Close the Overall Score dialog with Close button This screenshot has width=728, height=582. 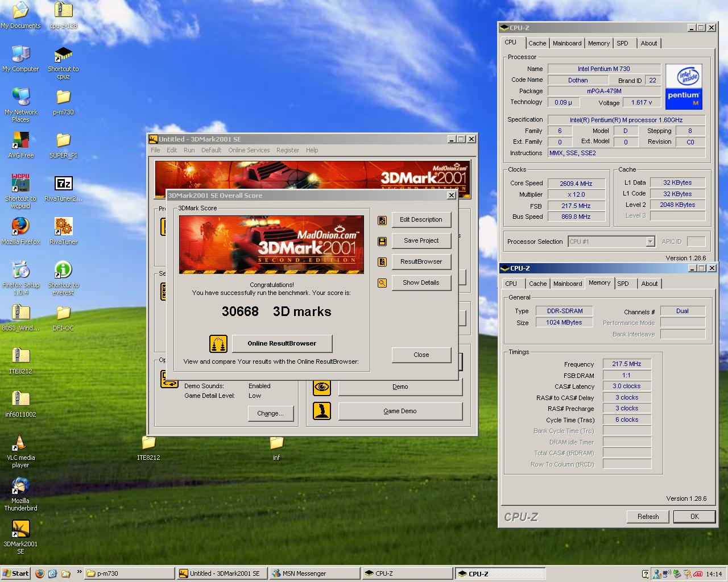pyautogui.click(x=421, y=355)
